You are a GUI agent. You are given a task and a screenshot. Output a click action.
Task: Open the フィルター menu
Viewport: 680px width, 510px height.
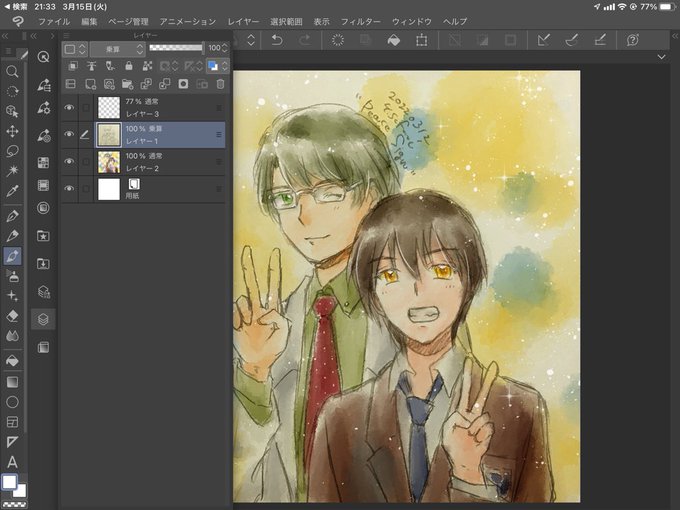pos(360,22)
